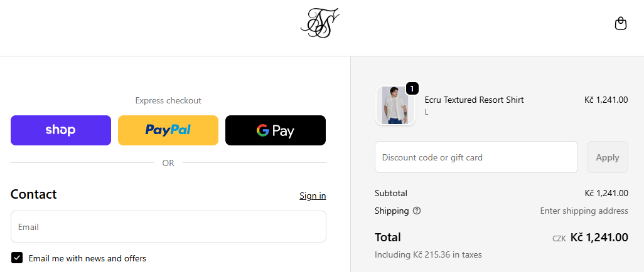
Task: Pay with the purple Shop button
Action: tap(61, 130)
